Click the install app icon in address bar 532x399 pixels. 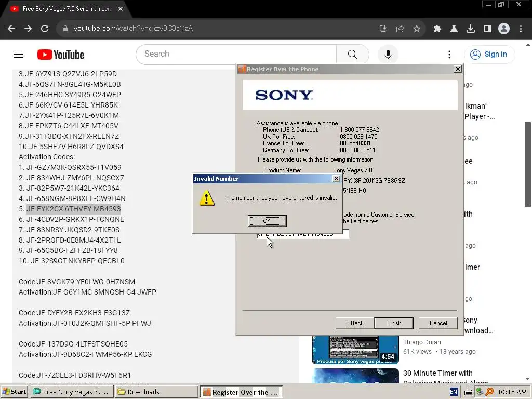click(383, 29)
